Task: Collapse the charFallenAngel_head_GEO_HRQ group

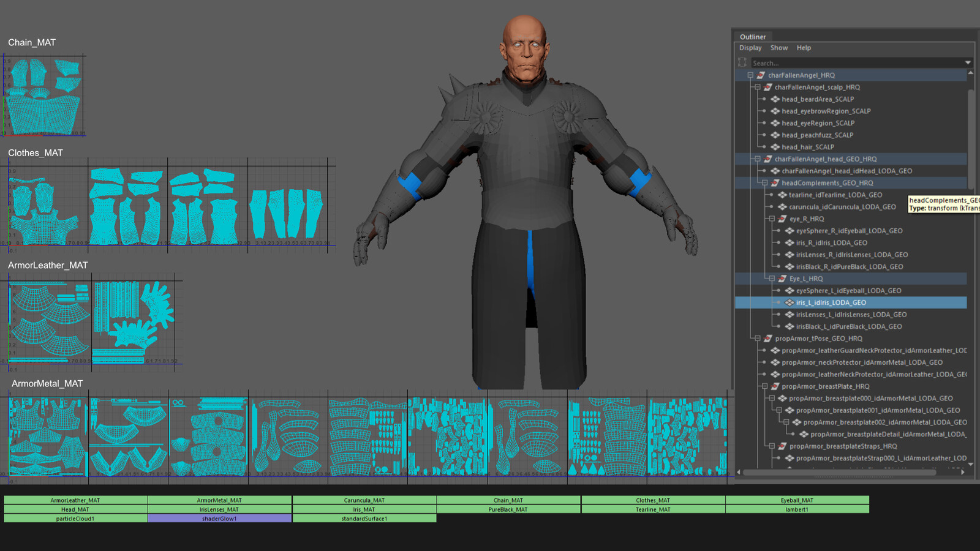Action: click(x=758, y=159)
